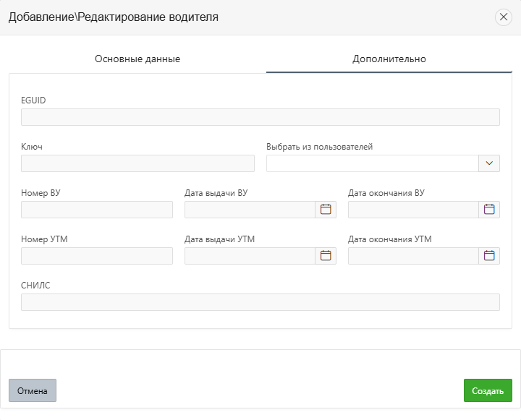Open calendar for Дата выдачи УТМ
The width and height of the screenshot is (521, 420).
326,256
